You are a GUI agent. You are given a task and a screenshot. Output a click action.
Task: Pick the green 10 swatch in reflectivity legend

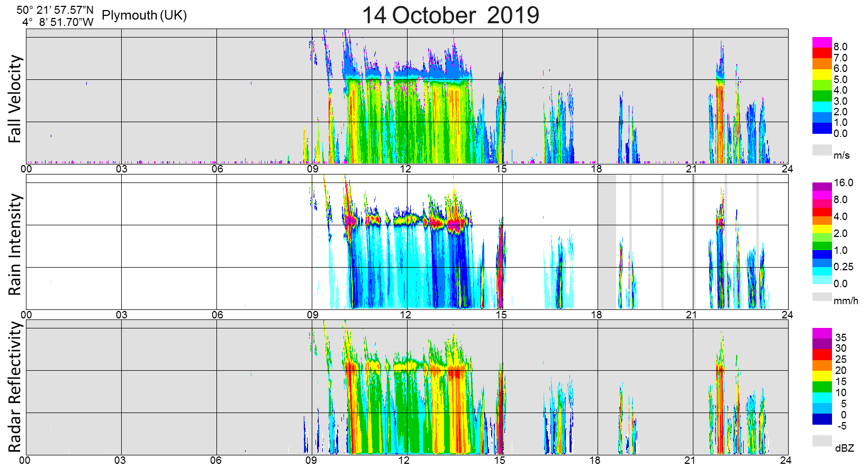(x=822, y=387)
